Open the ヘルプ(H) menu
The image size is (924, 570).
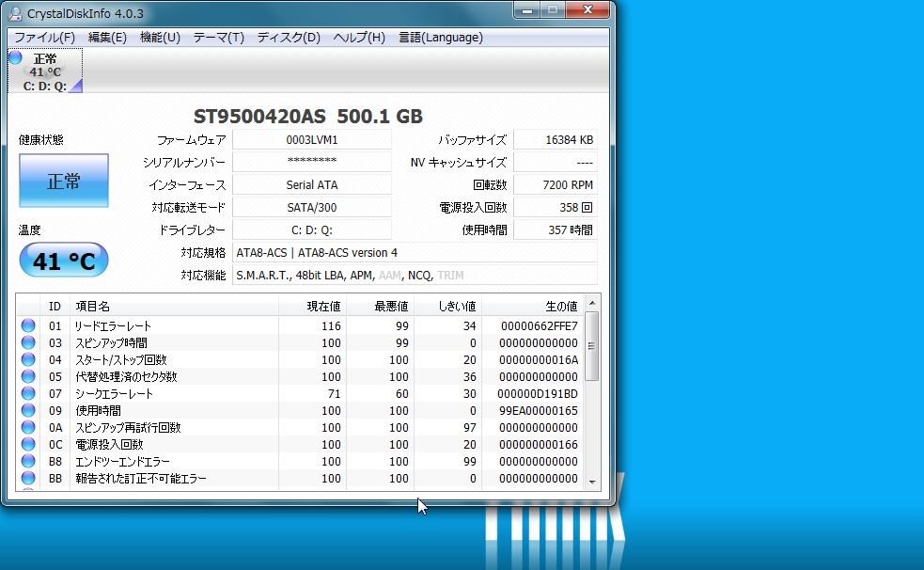pyautogui.click(x=359, y=38)
